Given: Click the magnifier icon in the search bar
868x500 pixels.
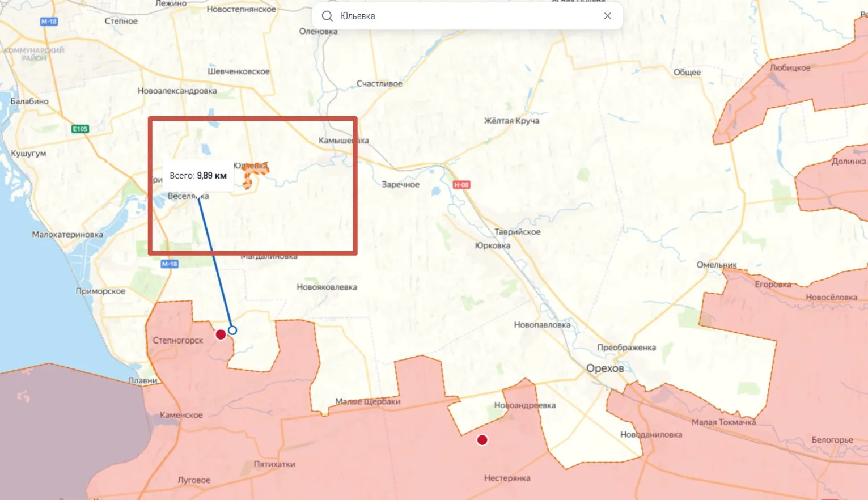Looking at the screenshot, I should click(327, 16).
